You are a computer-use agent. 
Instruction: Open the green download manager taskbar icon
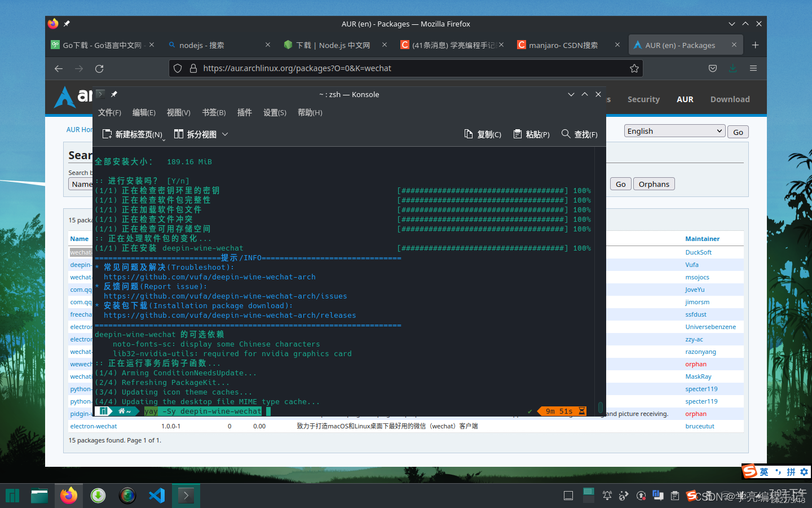(x=98, y=496)
